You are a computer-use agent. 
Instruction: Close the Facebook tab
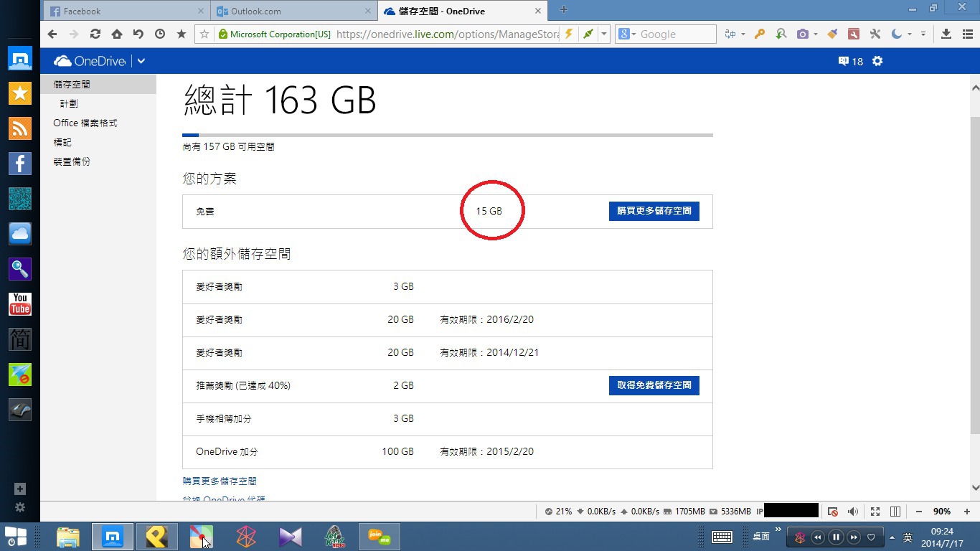pos(200,11)
